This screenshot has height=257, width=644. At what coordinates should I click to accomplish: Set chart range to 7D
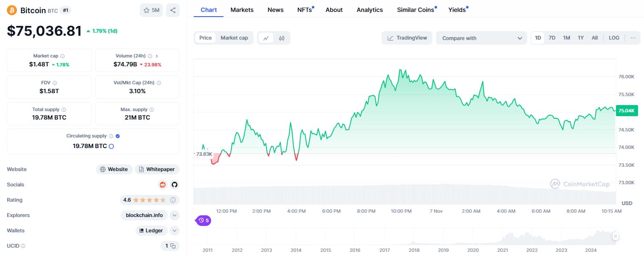click(x=552, y=38)
